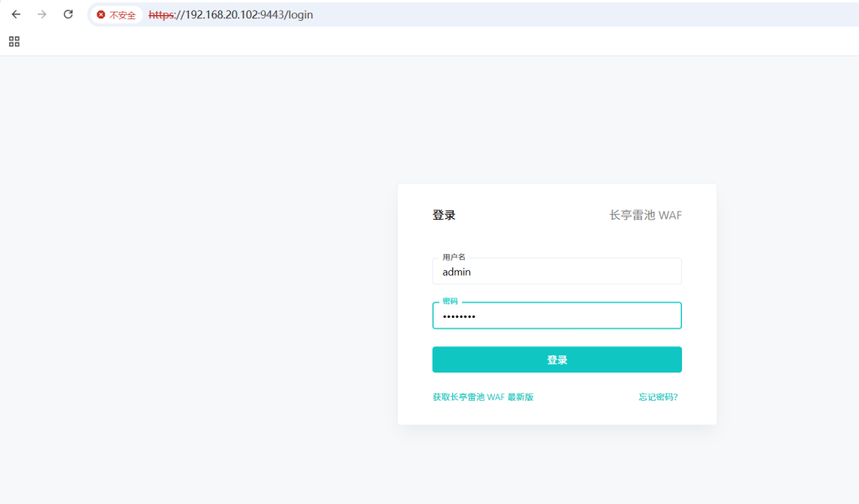
Task: Click the masked password dots
Action: click(x=459, y=316)
